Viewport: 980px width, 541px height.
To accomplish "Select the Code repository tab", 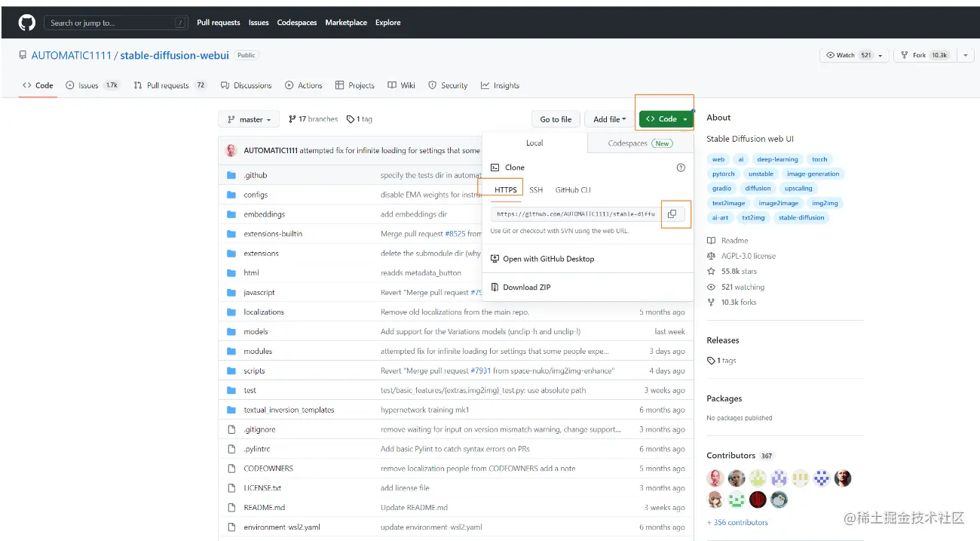I will pos(38,85).
